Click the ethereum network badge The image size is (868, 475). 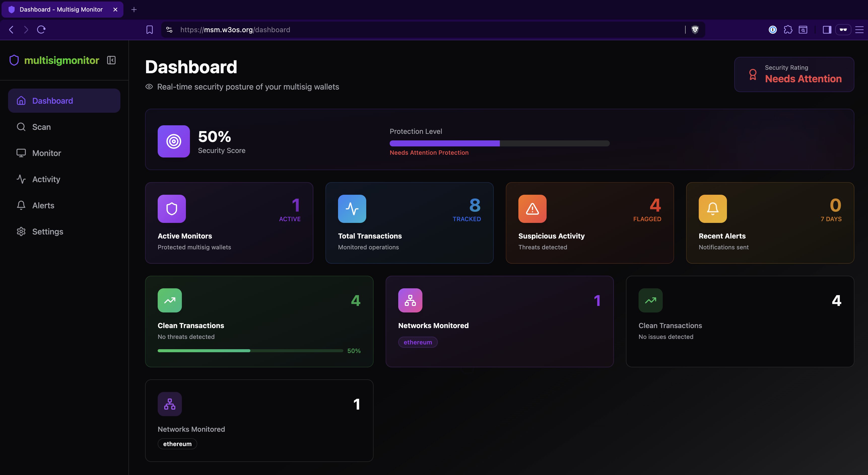[x=418, y=342]
